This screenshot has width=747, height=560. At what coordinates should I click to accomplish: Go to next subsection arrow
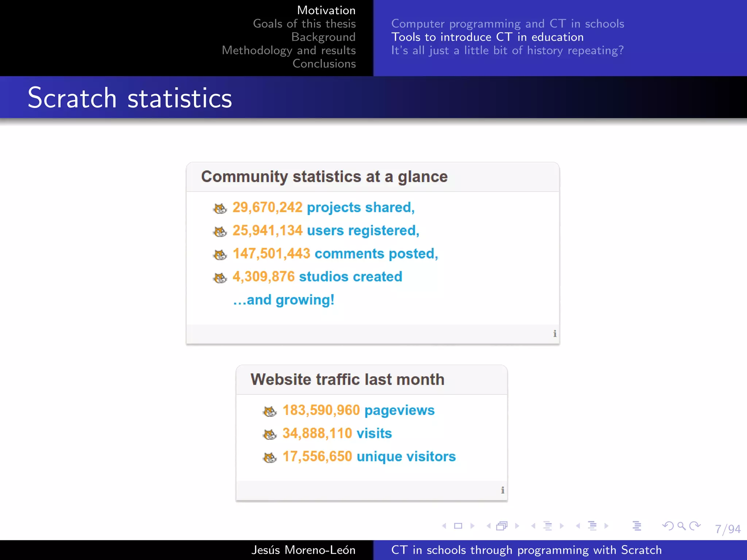562,526
